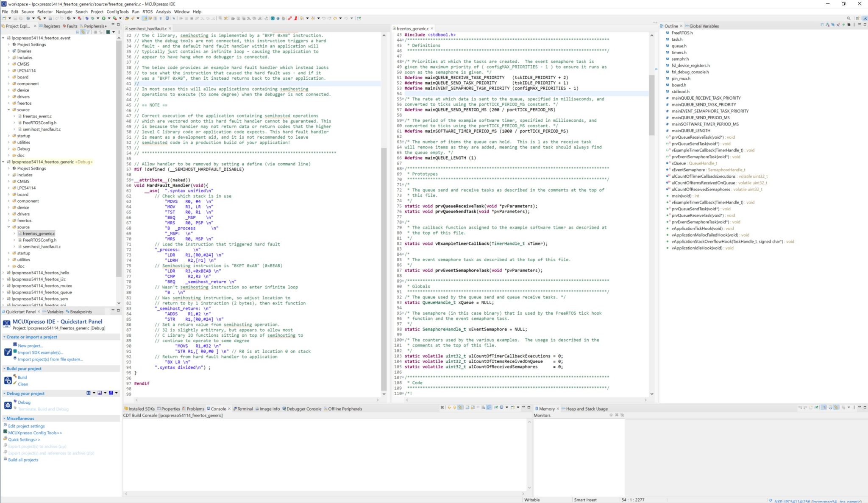
Task: Click the search magnifier icon at top right
Action: click(x=849, y=18)
